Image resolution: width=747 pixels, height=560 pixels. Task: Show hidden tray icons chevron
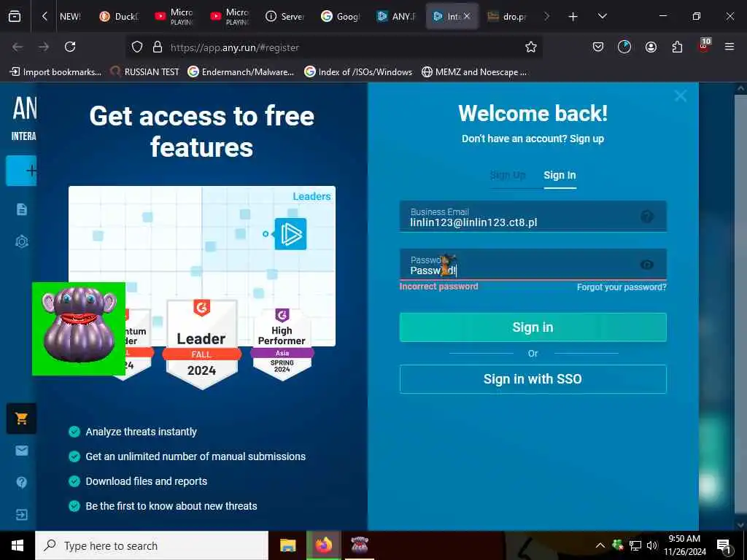600,545
